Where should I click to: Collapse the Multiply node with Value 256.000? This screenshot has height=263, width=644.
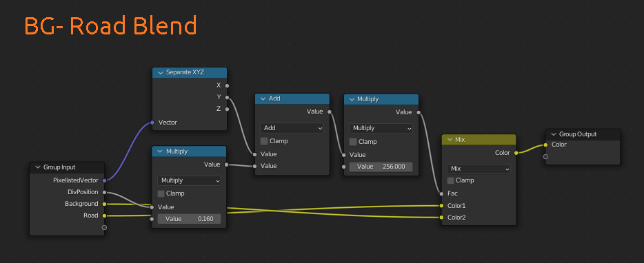(352, 99)
